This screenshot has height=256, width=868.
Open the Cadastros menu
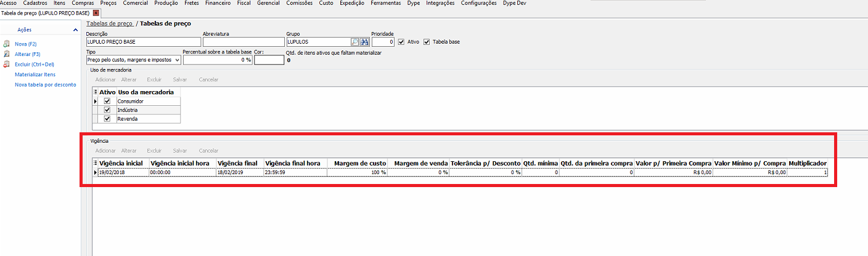(x=35, y=3)
